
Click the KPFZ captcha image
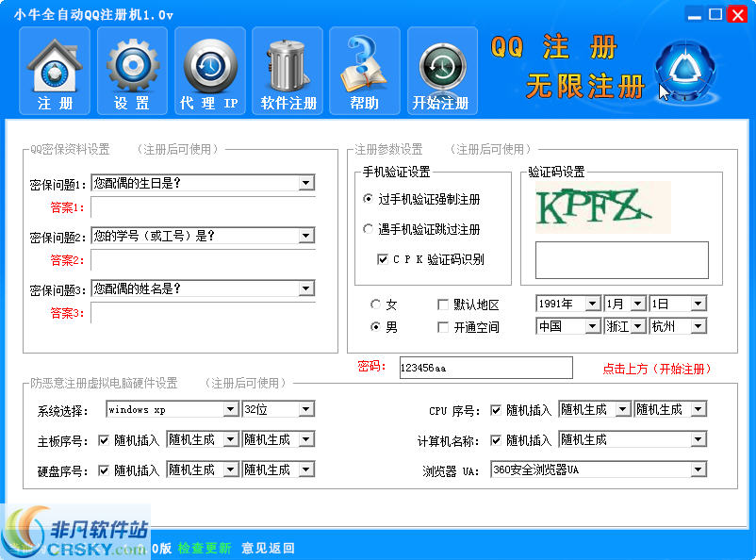pyautogui.click(x=603, y=208)
